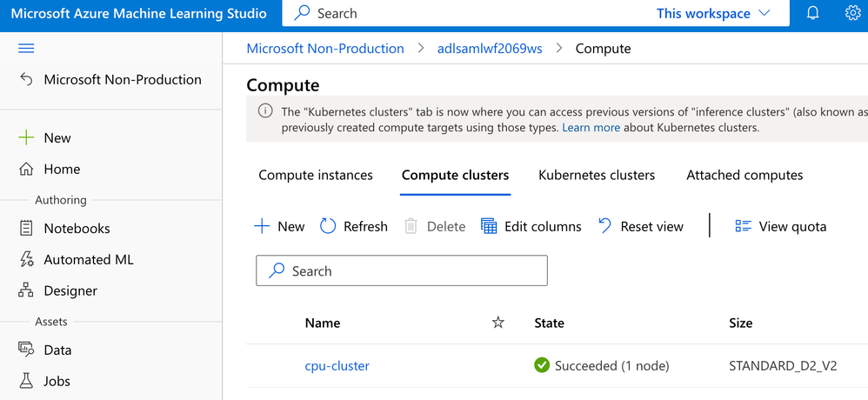This screenshot has width=868, height=400.
Task: Create new compute cluster via New
Action: click(x=278, y=226)
